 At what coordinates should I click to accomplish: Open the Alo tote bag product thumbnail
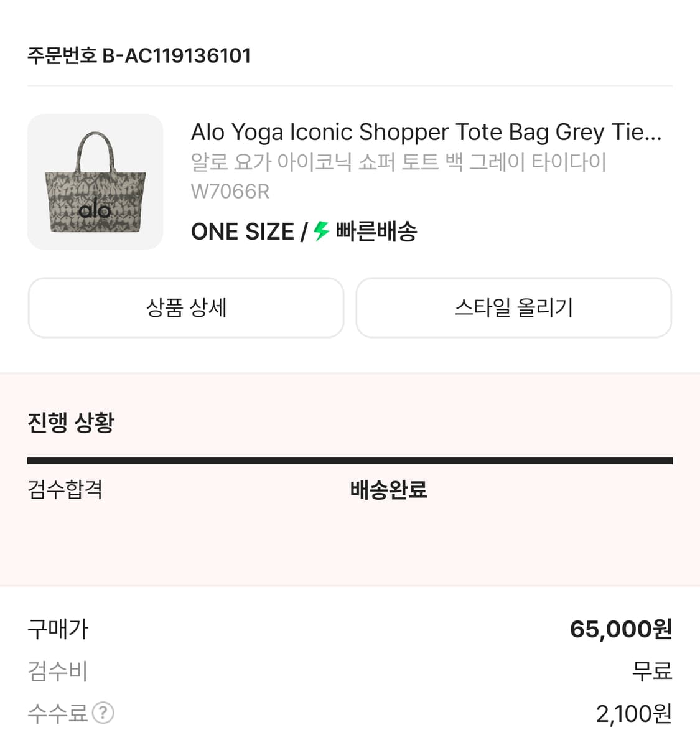[95, 182]
